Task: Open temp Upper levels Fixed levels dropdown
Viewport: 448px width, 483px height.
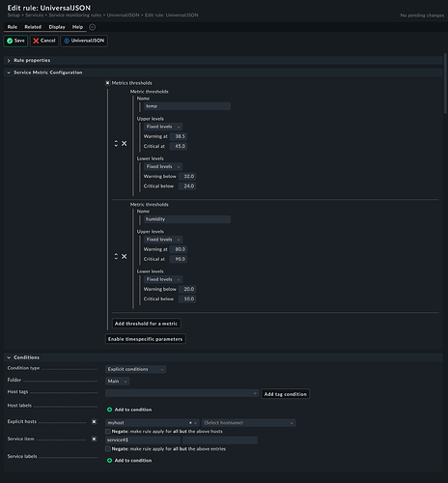Action: click(163, 127)
